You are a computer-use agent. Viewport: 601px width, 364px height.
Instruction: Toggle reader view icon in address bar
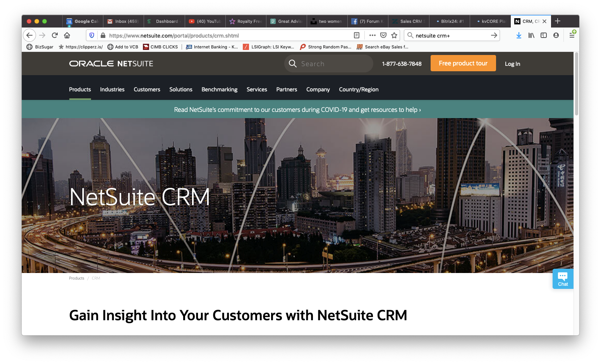click(x=357, y=35)
